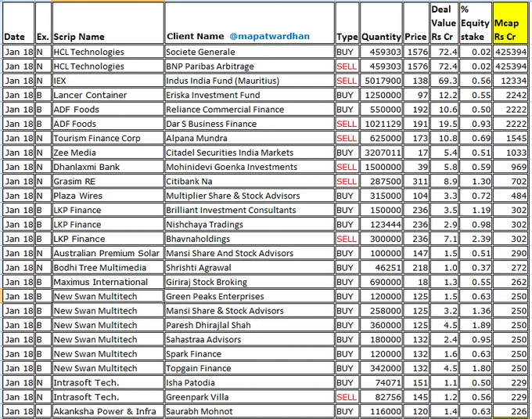Select the equity stake 1.30 cell
Viewport: 532px width, 419px height.
point(476,182)
